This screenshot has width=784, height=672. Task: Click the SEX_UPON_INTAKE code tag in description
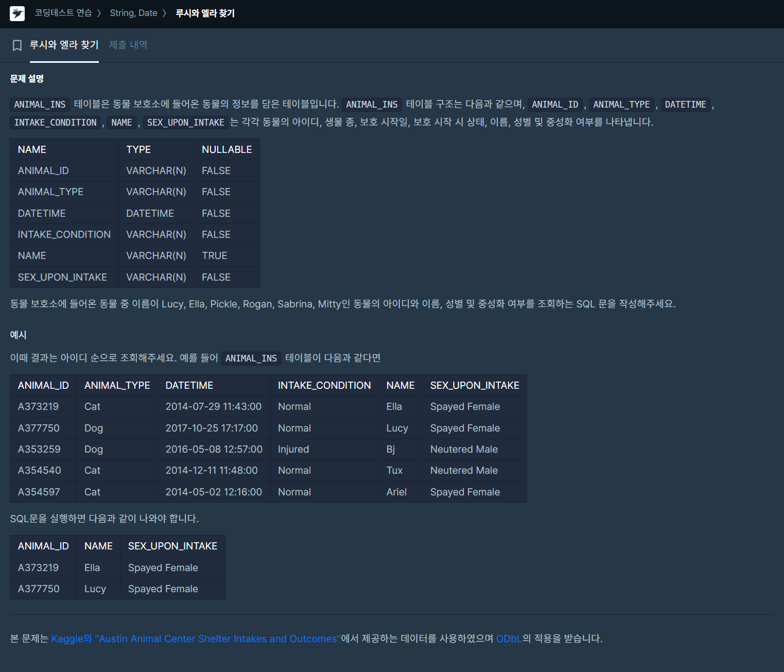pyautogui.click(x=185, y=123)
